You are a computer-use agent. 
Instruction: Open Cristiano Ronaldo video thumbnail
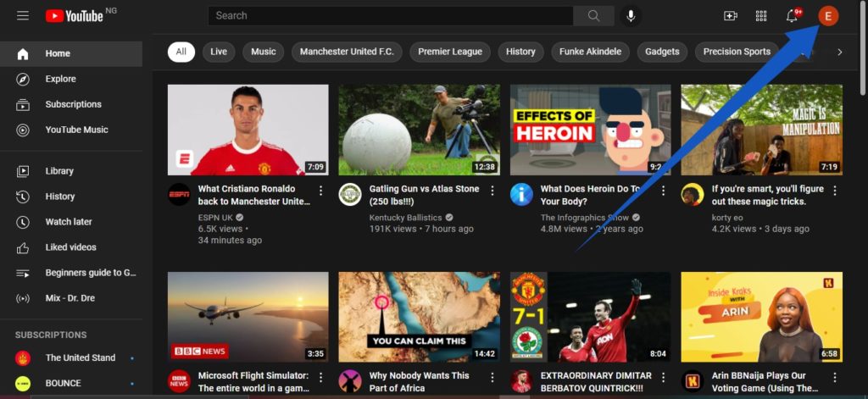pyautogui.click(x=248, y=130)
